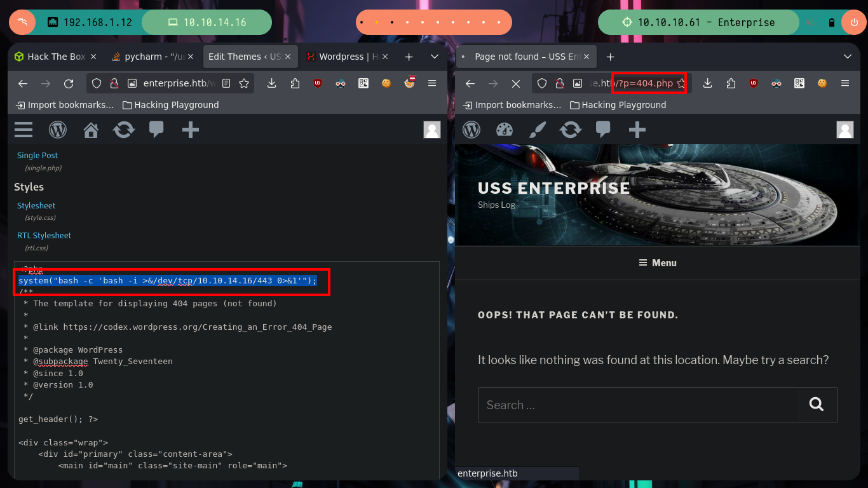Open Updates icon in right window admin bar
Image resolution: width=868 pixels, height=488 pixels.
point(571,130)
